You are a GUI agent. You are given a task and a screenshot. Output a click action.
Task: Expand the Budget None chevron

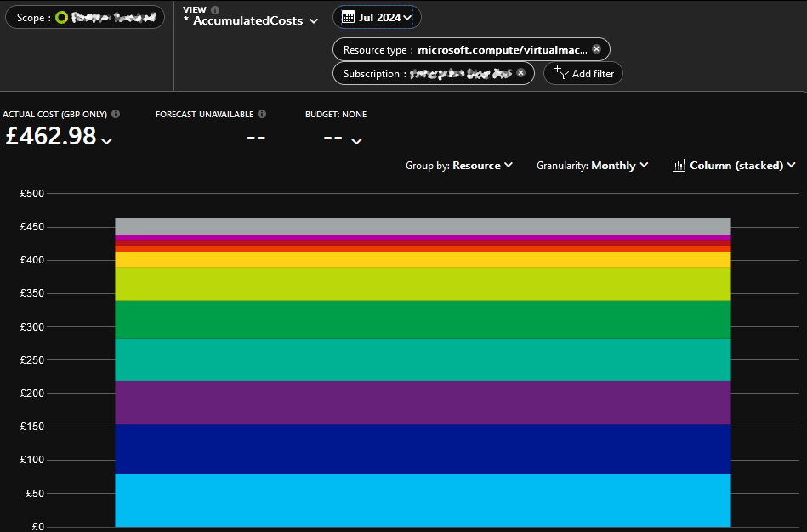356,141
